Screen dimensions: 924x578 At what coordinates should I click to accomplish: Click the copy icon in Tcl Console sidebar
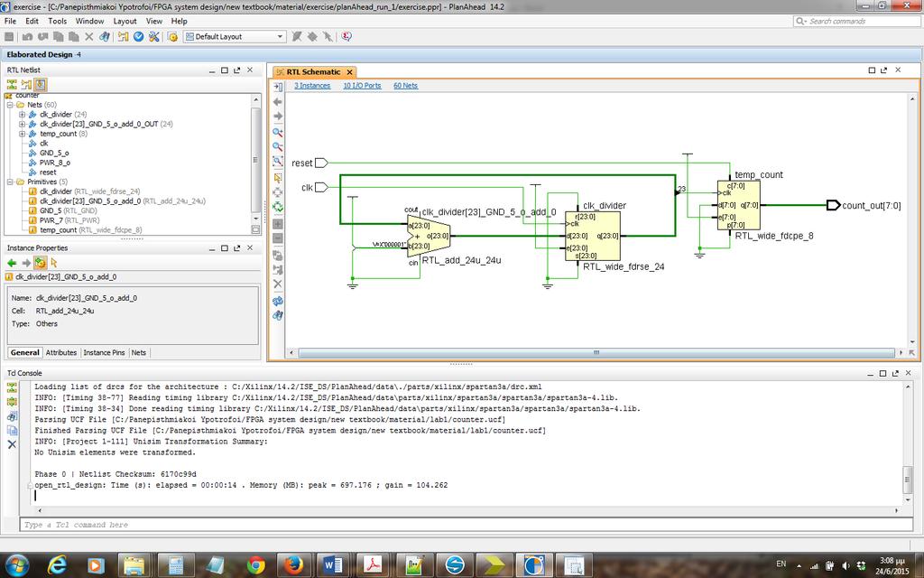pyautogui.click(x=12, y=430)
